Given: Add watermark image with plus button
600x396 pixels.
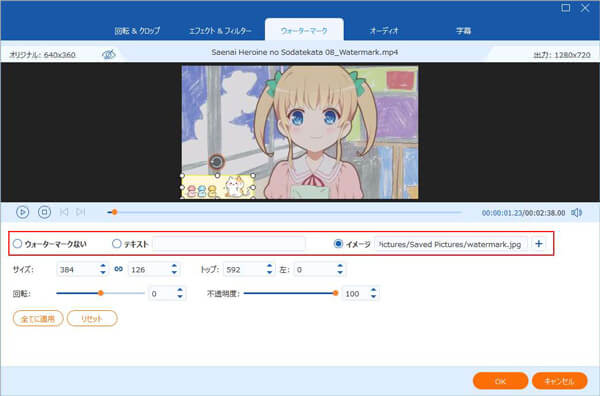Looking at the screenshot, I should pyautogui.click(x=539, y=244).
